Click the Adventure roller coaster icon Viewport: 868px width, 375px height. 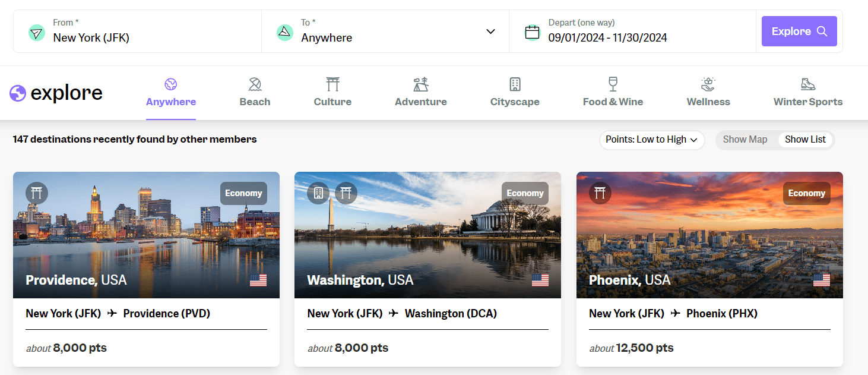(x=420, y=84)
